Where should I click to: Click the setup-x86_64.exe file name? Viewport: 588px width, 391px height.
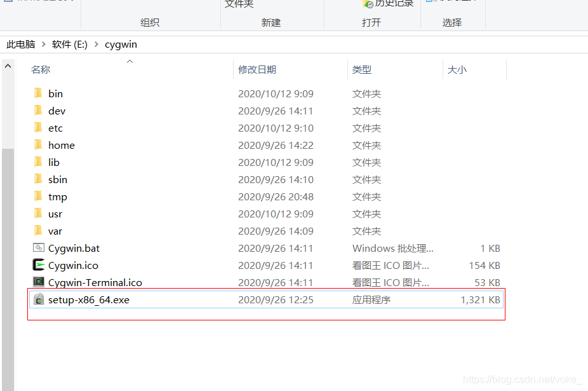[x=89, y=299]
